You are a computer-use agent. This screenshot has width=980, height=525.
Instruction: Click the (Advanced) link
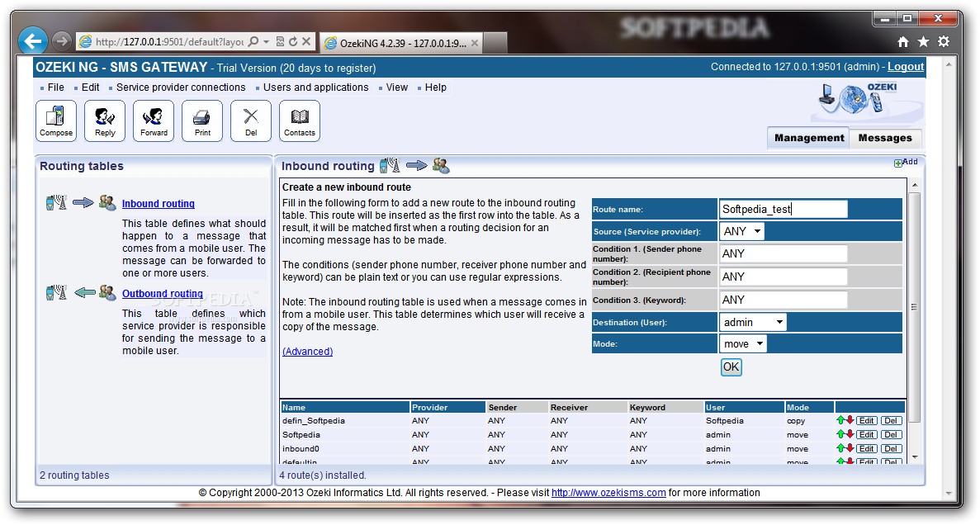pos(307,352)
